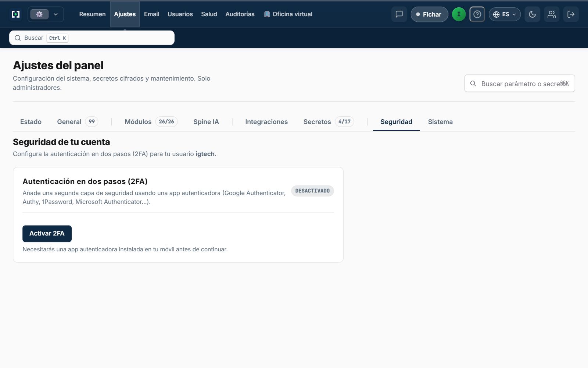
Task: Switch to the Estado tab
Action: [31, 122]
